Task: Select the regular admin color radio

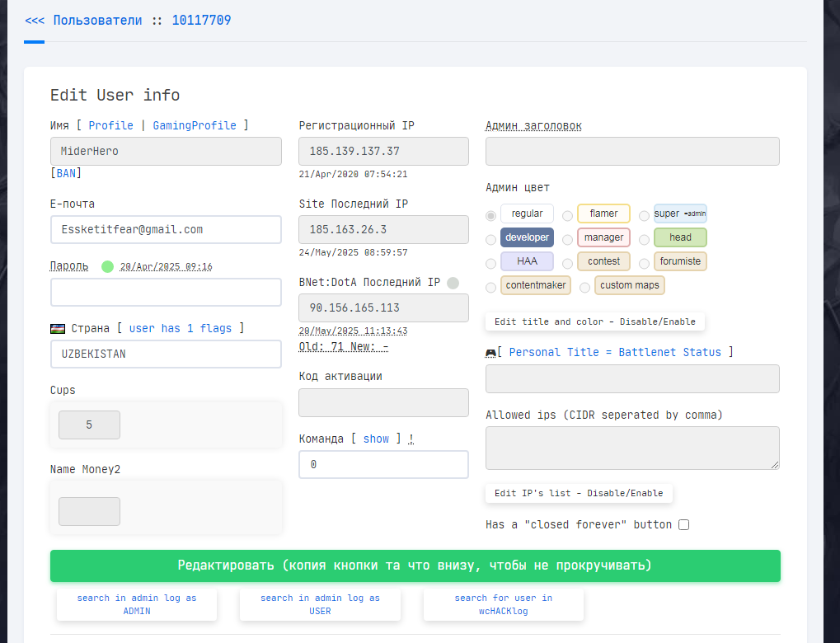Action: pyautogui.click(x=490, y=216)
